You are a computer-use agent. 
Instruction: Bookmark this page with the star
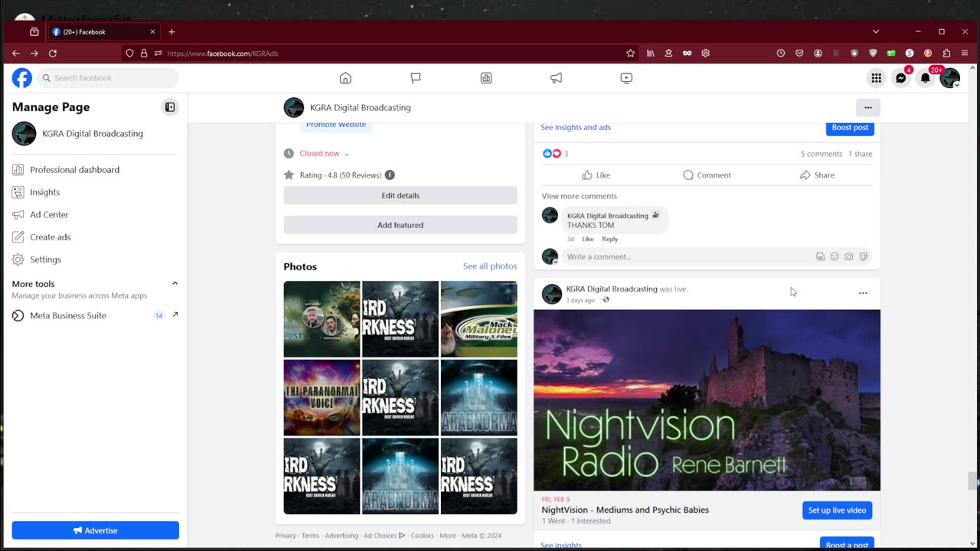click(630, 54)
